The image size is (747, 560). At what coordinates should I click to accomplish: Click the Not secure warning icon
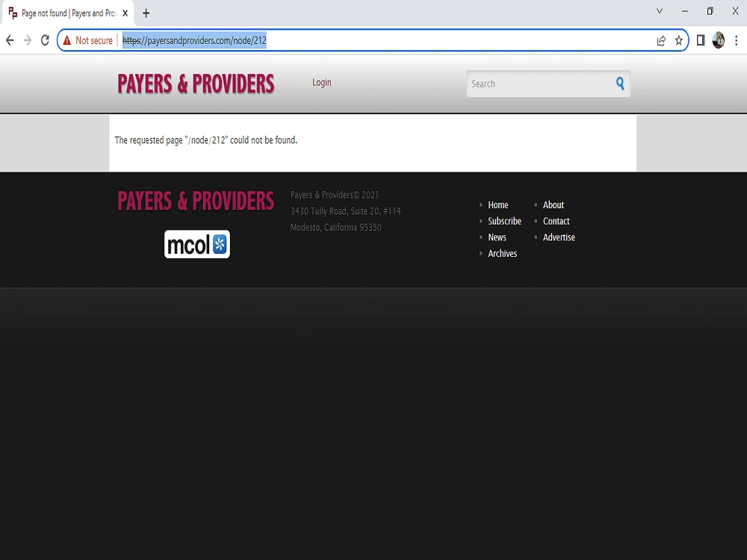point(66,40)
